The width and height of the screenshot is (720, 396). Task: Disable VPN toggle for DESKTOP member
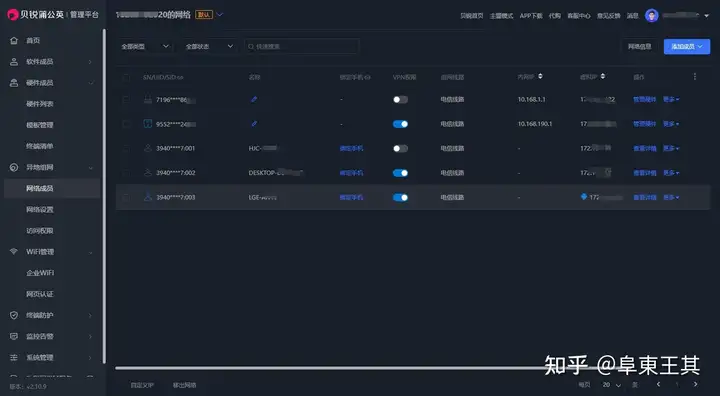click(x=400, y=173)
